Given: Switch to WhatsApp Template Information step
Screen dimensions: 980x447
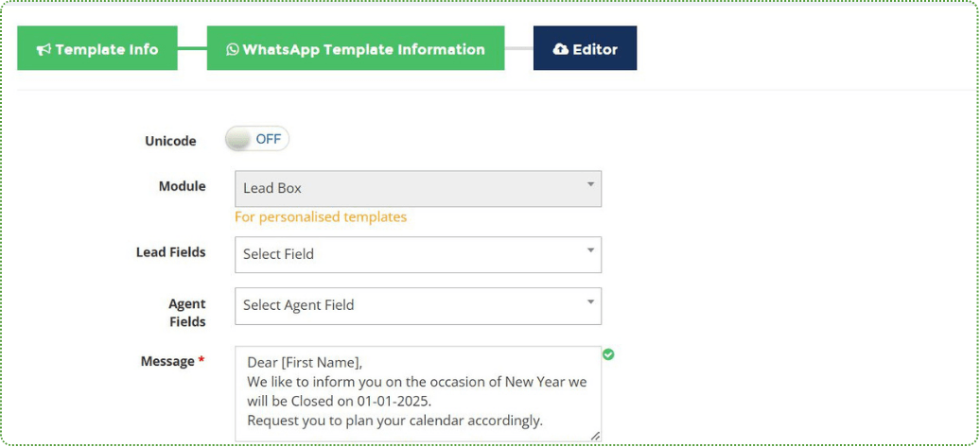Looking at the screenshot, I should (x=356, y=49).
